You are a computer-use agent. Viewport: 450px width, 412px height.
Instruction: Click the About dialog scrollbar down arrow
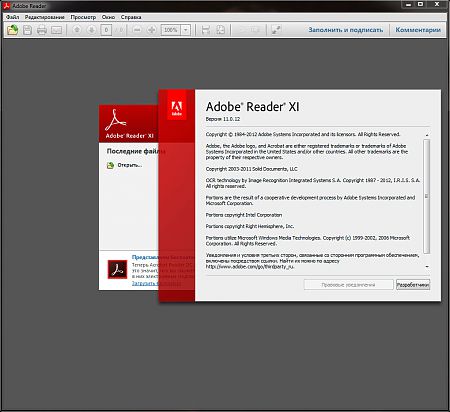[427, 266]
